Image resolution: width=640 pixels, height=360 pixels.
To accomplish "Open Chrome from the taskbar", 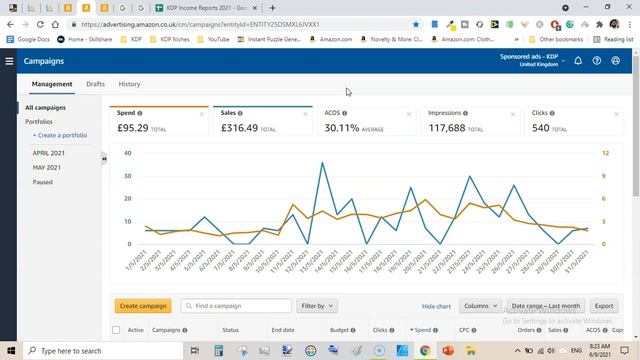I will click(425, 351).
